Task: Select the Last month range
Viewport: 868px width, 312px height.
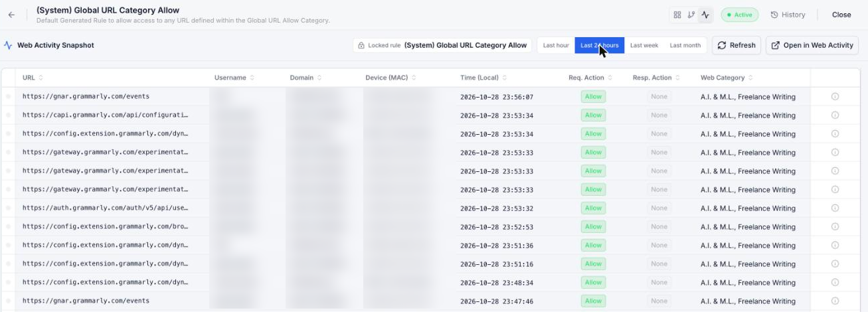Action: point(685,45)
